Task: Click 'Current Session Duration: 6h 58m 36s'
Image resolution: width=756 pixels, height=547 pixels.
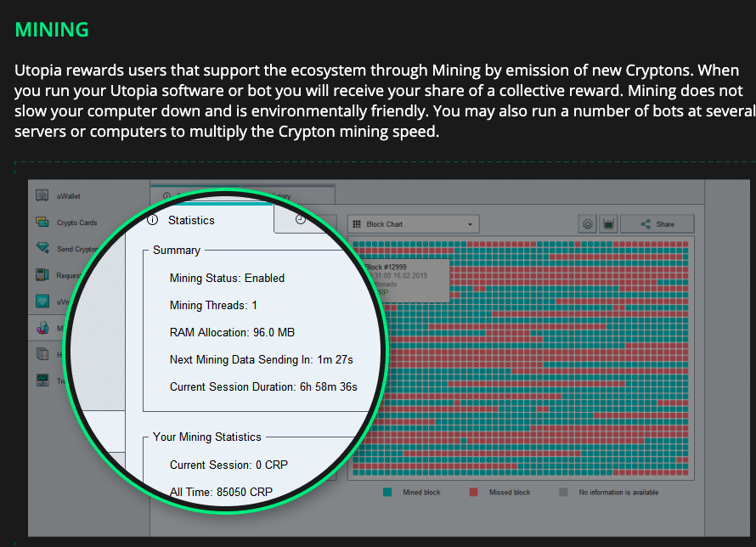Action: coord(263,387)
